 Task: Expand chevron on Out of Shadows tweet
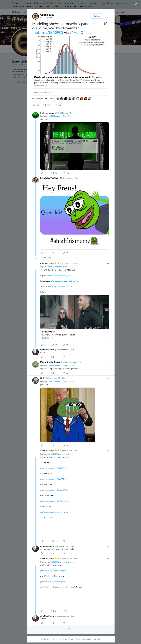[x=108, y=451]
